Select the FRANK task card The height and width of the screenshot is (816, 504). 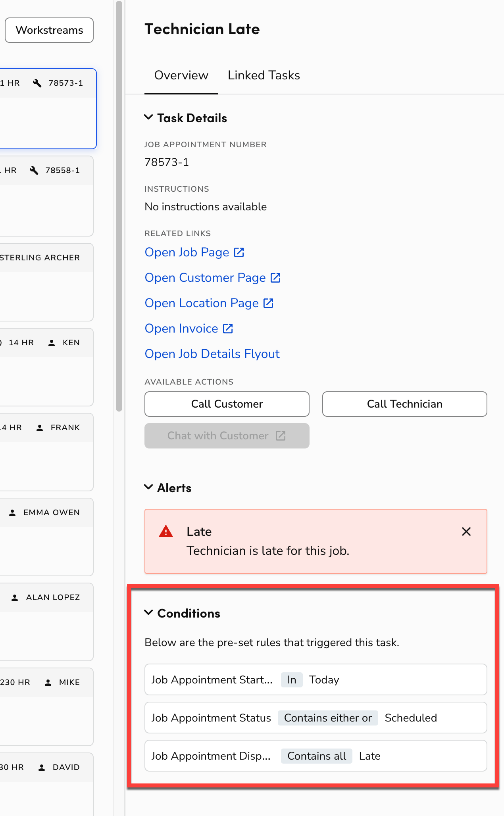pos(47,452)
